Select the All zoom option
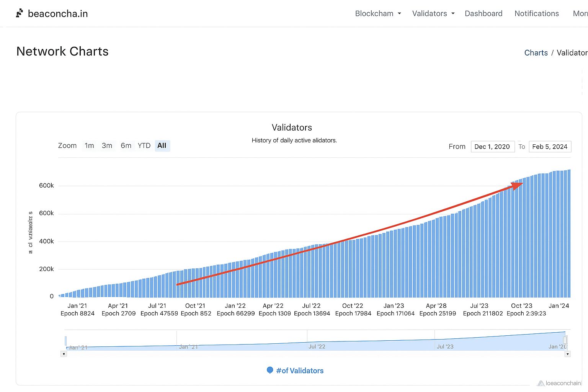The image size is (588, 392). pos(162,145)
